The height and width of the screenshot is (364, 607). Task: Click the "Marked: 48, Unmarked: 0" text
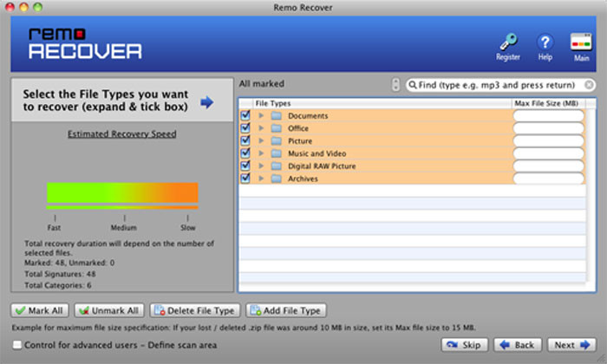pos(69,263)
